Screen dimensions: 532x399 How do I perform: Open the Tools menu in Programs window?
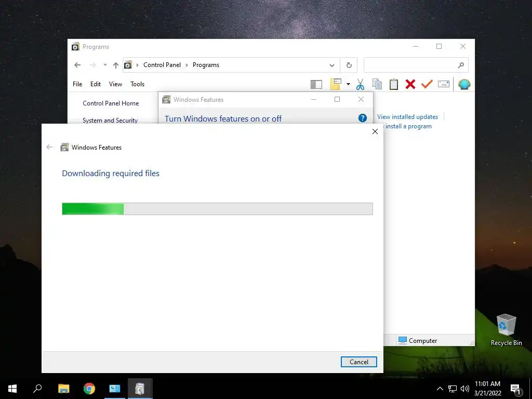[137, 84]
